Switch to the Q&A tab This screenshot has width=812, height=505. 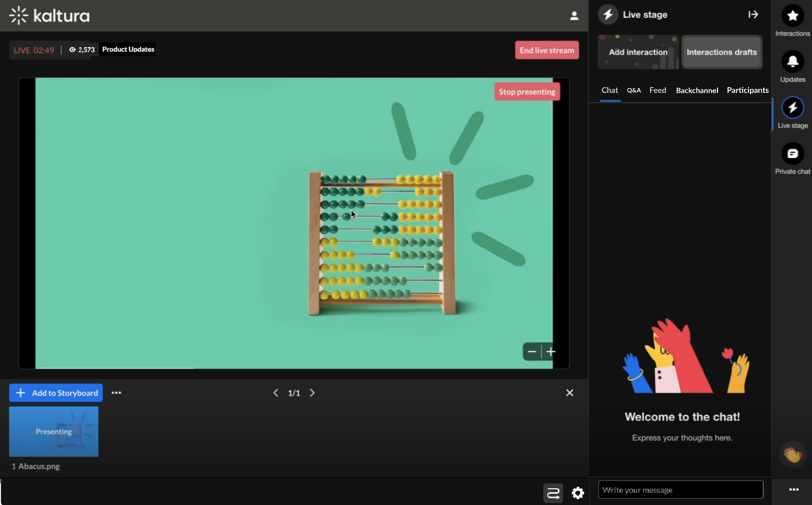pyautogui.click(x=634, y=90)
